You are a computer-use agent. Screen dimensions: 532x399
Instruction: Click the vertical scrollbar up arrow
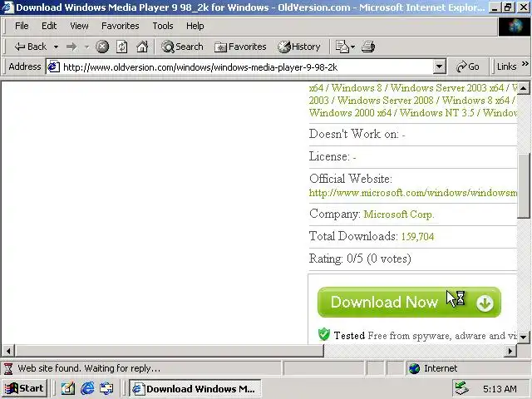pyautogui.click(x=524, y=89)
